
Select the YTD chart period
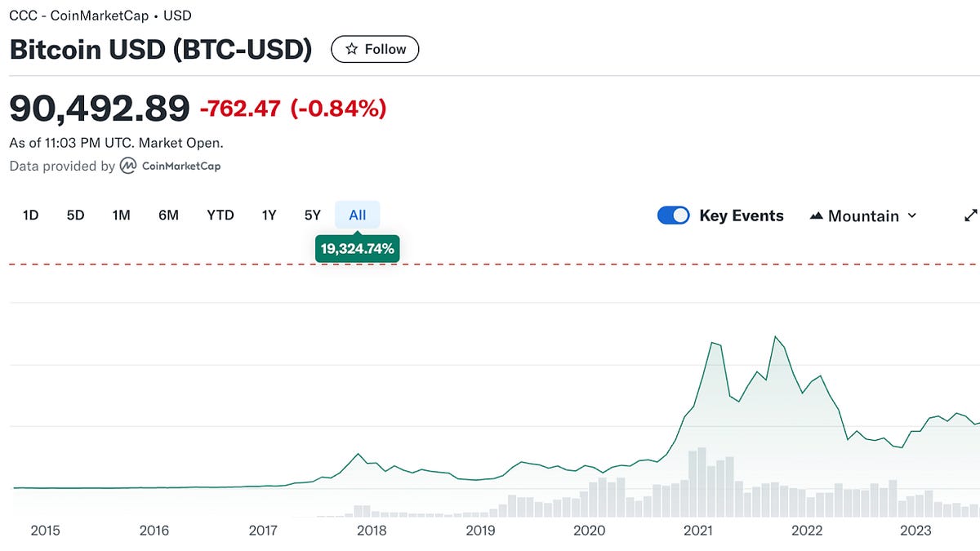219,215
